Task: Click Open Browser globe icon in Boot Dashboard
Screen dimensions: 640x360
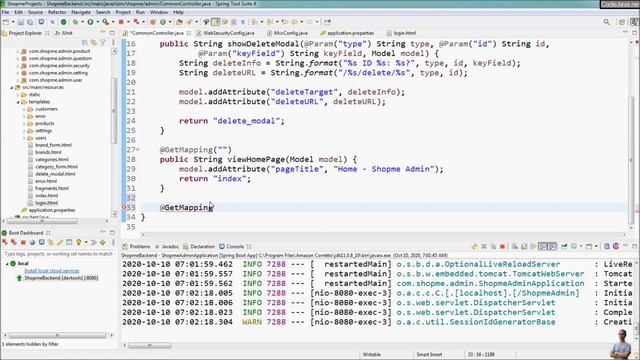Action: click(32, 242)
